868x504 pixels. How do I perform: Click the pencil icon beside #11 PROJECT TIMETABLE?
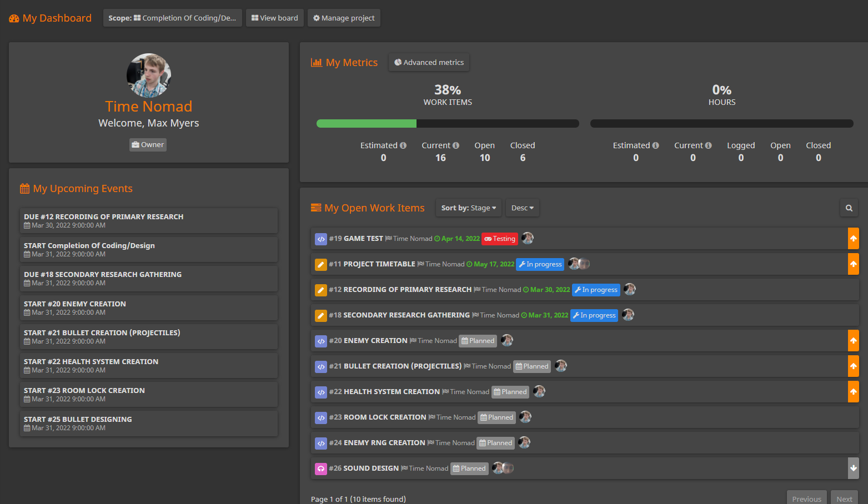click(321, 264)
